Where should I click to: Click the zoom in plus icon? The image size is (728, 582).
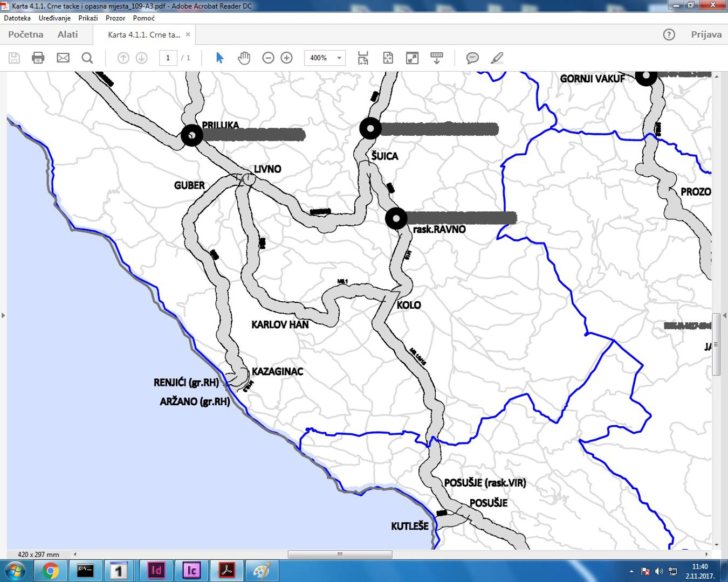point(286,58)
